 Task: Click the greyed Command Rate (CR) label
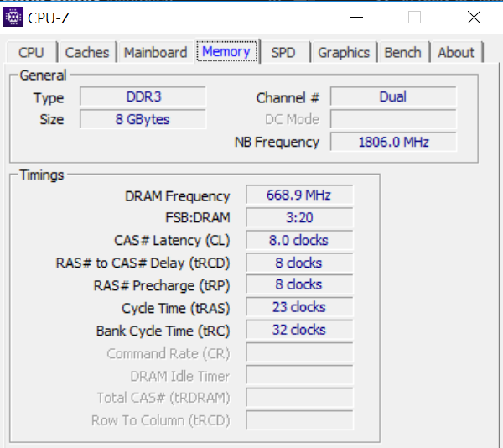click(169, 354)
